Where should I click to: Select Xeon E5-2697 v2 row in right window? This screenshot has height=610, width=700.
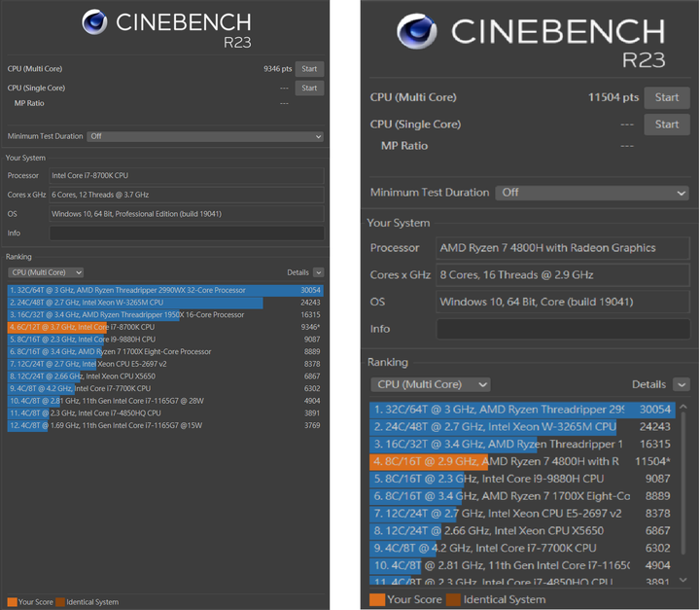click(522, 514)
